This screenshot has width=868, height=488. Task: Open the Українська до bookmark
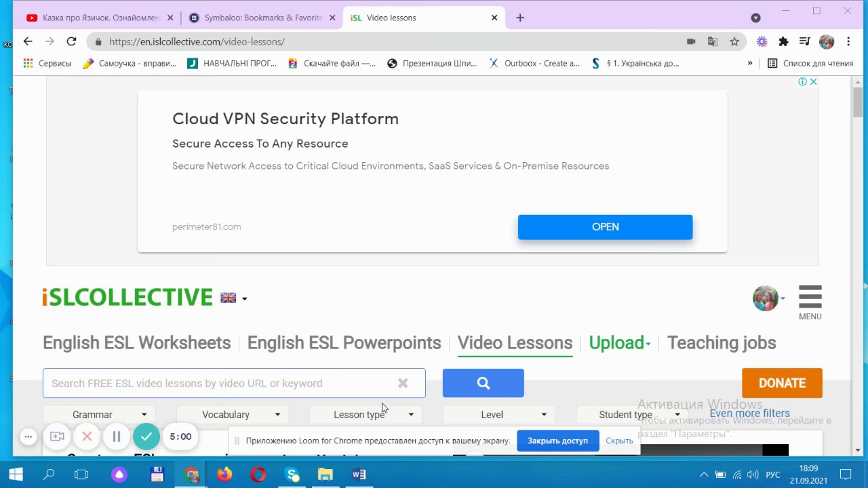(635, 63)
